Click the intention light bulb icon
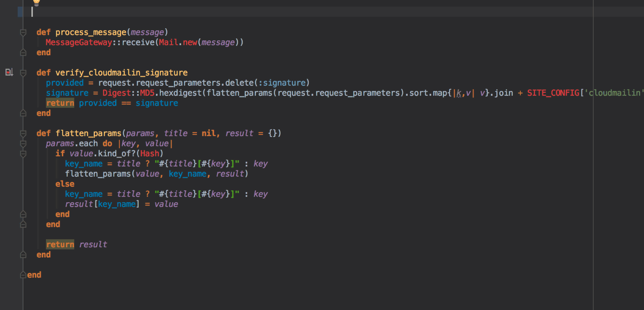The height and width of the screenshot is (310, 644). (36, 2)
